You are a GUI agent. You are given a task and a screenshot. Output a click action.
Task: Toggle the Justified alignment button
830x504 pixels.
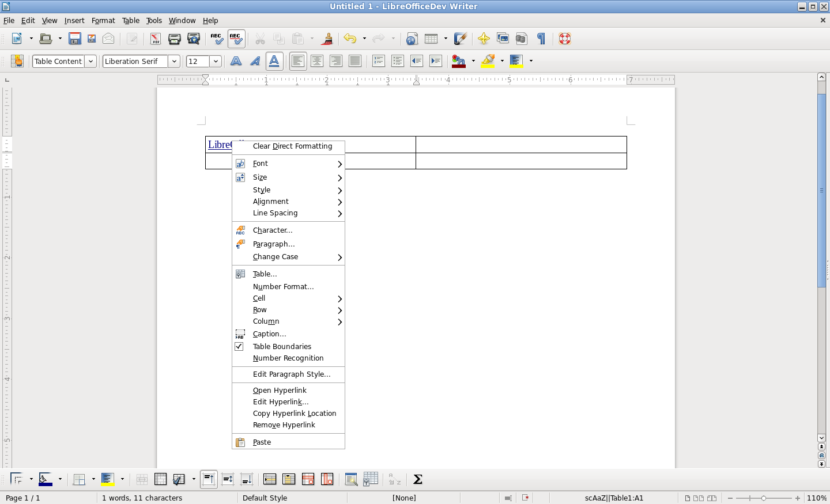pos(354,61)
